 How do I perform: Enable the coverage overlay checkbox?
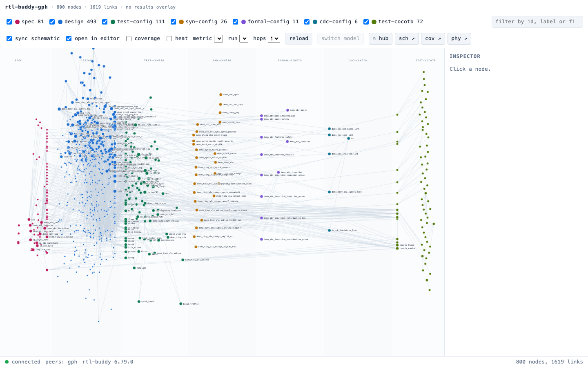click(129, 38)
